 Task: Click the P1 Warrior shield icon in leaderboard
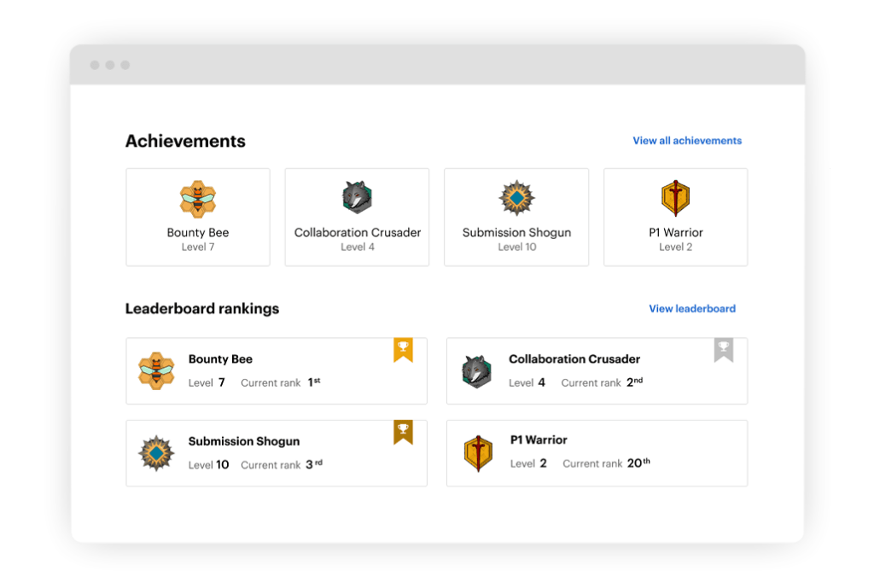tap(477, 453)
